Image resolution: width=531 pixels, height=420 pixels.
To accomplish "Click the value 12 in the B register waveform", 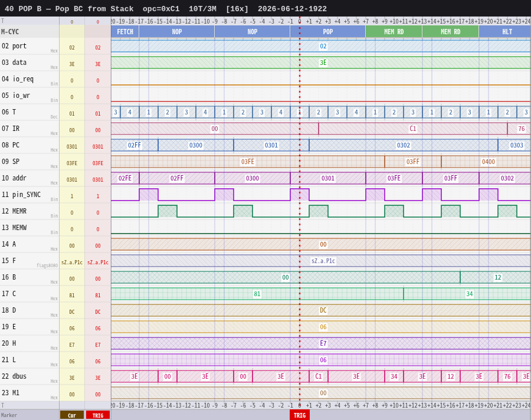I will 497,277.
